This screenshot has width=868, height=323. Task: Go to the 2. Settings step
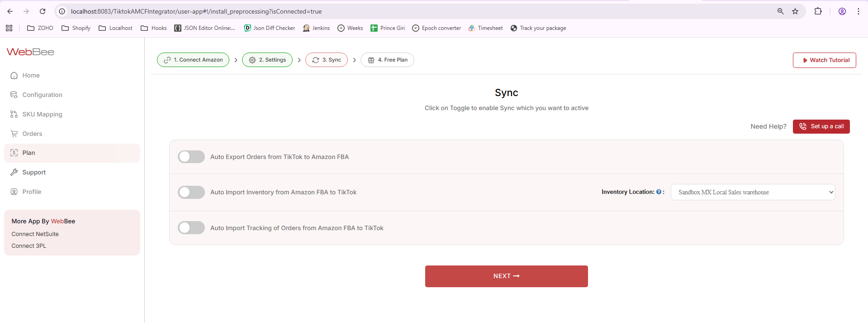[x=267, y=60]
